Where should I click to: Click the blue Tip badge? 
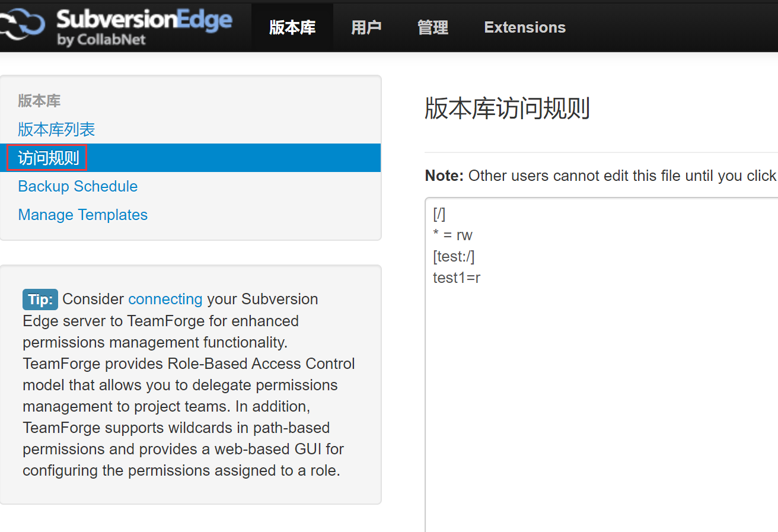click(x=40, y=300)
